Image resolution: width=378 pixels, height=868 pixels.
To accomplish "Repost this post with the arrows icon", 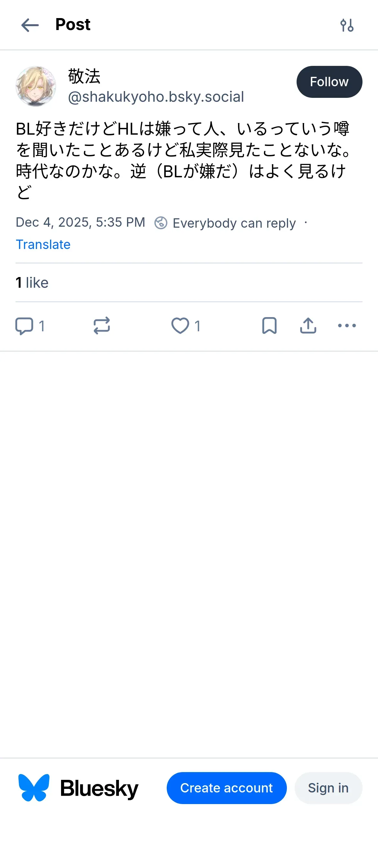I will coord(101,326).
